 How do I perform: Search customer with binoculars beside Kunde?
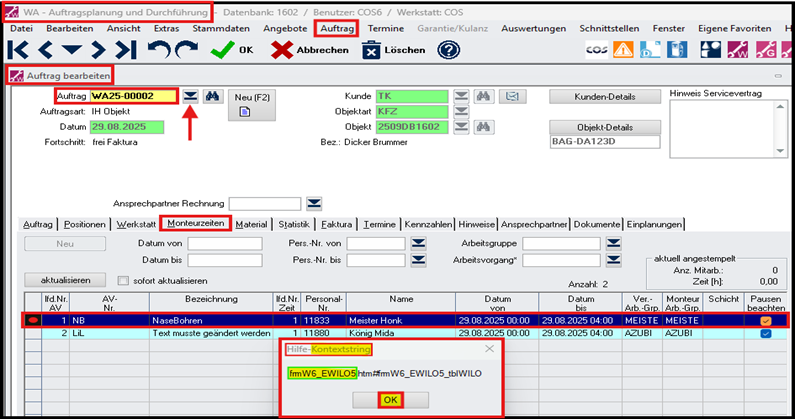pyautogui.click(x=484, y=96)
